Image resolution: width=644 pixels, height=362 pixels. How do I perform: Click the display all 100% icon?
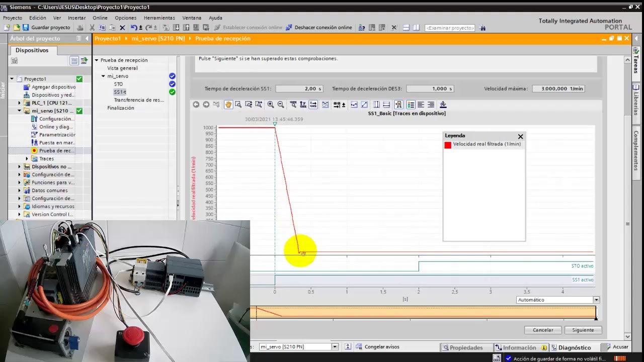[293, 105]
